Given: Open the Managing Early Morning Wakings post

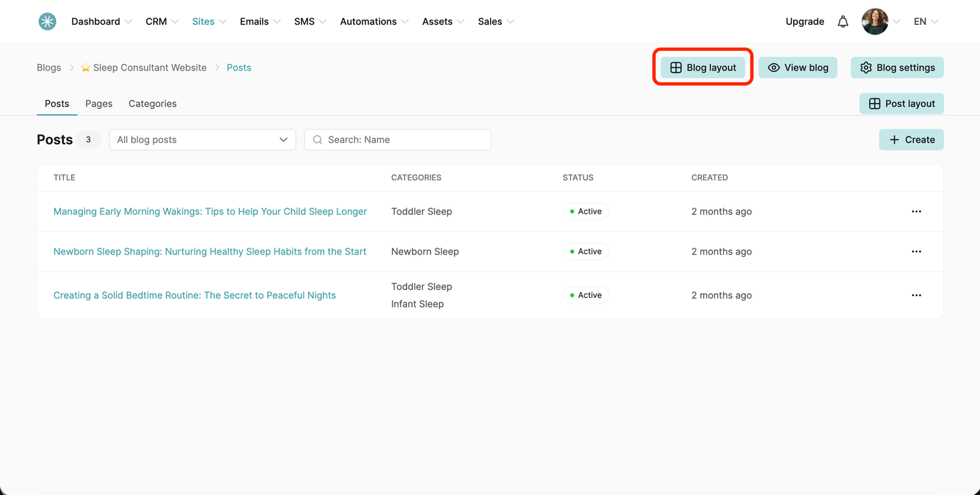Looking at the screenshot, I should click(x=210, y=212).
